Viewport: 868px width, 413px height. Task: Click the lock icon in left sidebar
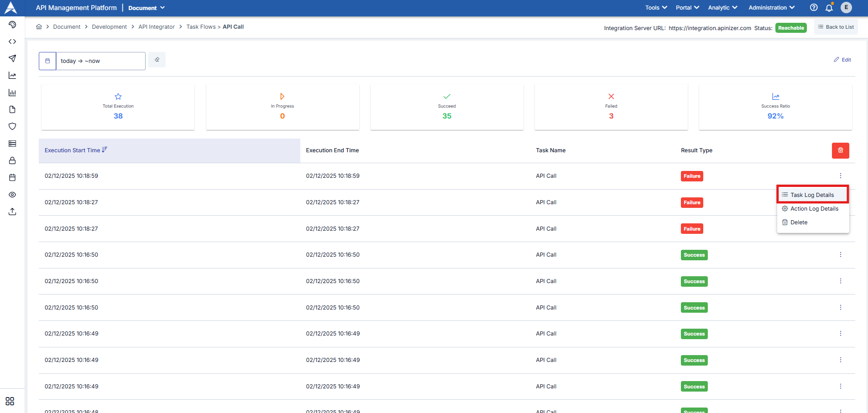[x=12, y=160]
